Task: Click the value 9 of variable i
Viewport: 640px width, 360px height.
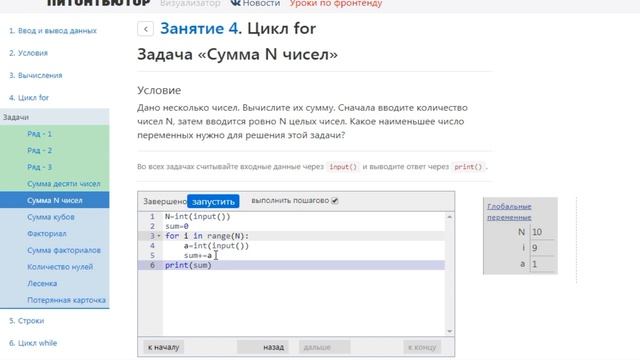Action: coord(535,248)
